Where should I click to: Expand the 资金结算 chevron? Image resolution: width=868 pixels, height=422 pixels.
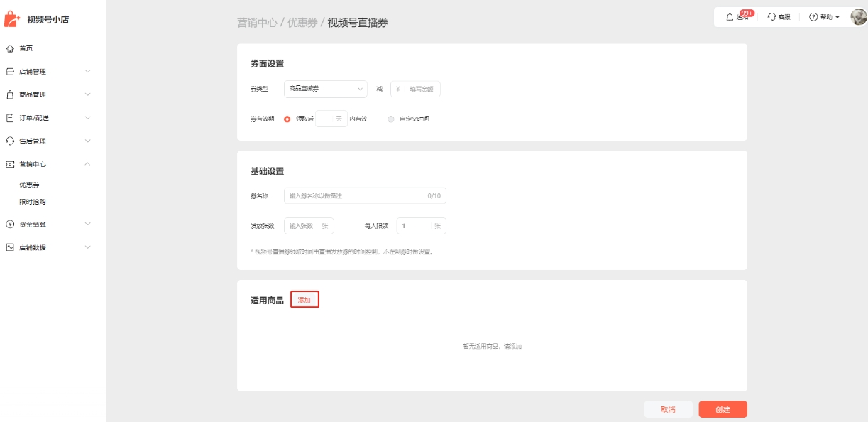click(87, 224)
